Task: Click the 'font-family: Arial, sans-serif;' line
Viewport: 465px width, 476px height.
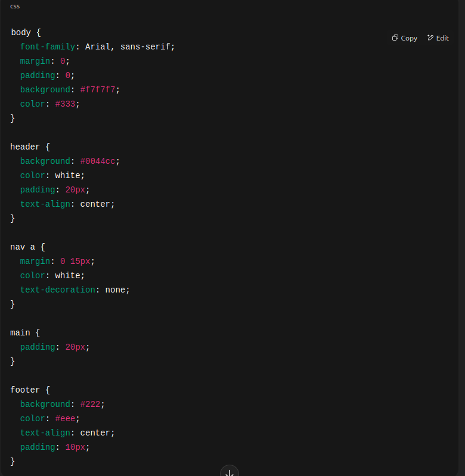Action: tap(97, 46)
